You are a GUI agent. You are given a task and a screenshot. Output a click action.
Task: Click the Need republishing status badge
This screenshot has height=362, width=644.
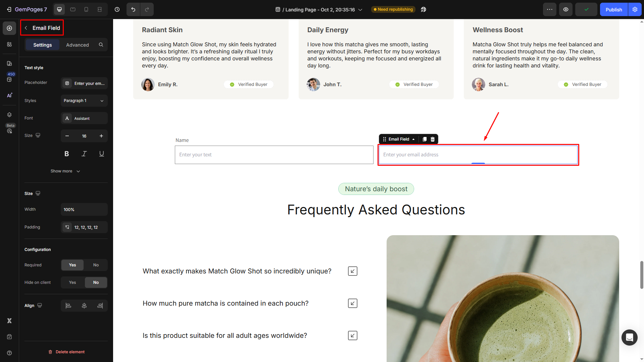[x=393, y=9]
